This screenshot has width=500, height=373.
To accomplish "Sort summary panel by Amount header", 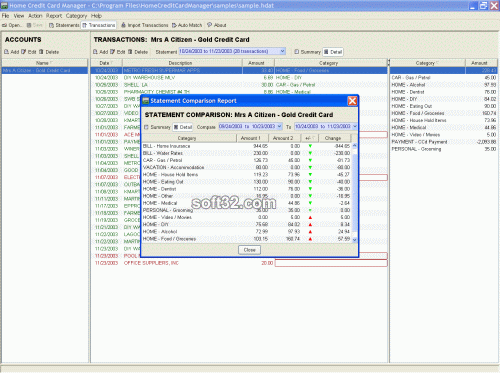I will (481, 63).
